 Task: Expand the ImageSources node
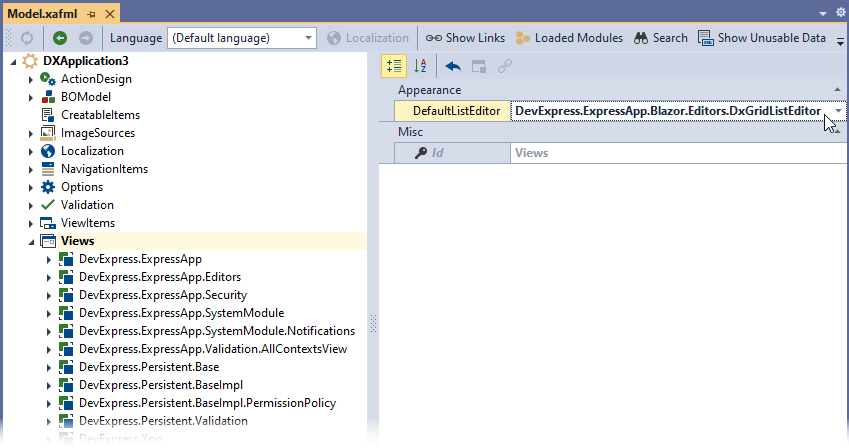[31, 133]
